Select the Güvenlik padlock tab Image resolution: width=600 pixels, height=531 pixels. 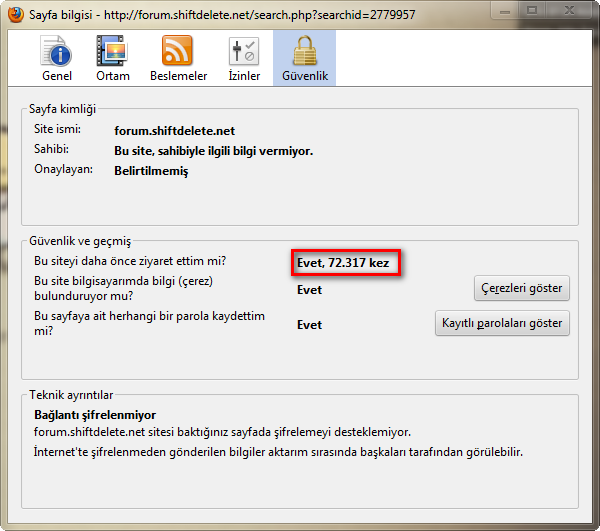pyautogui.click(x=305, y=58)
